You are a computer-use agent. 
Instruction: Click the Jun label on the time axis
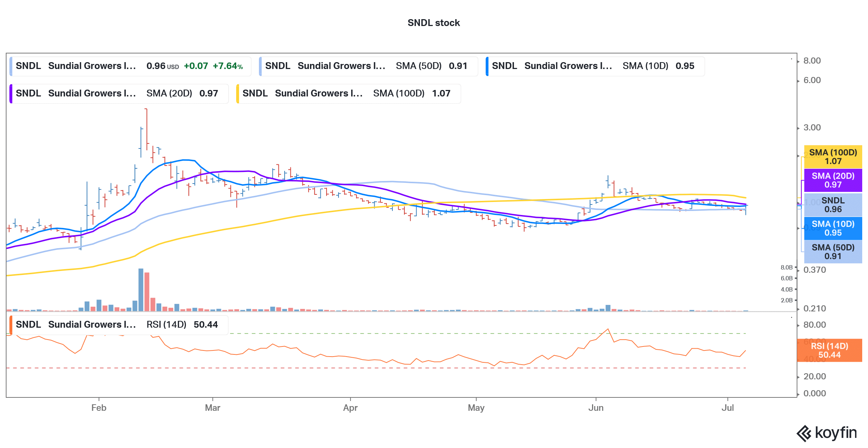596,408
